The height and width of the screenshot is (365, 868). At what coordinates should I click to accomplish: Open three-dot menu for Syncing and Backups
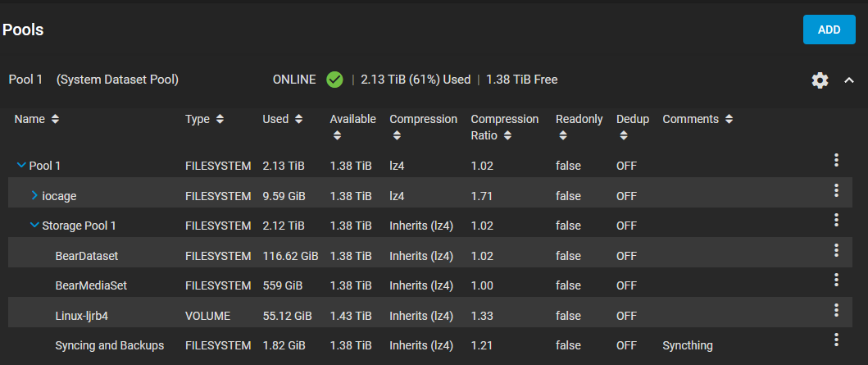point(836,340)
